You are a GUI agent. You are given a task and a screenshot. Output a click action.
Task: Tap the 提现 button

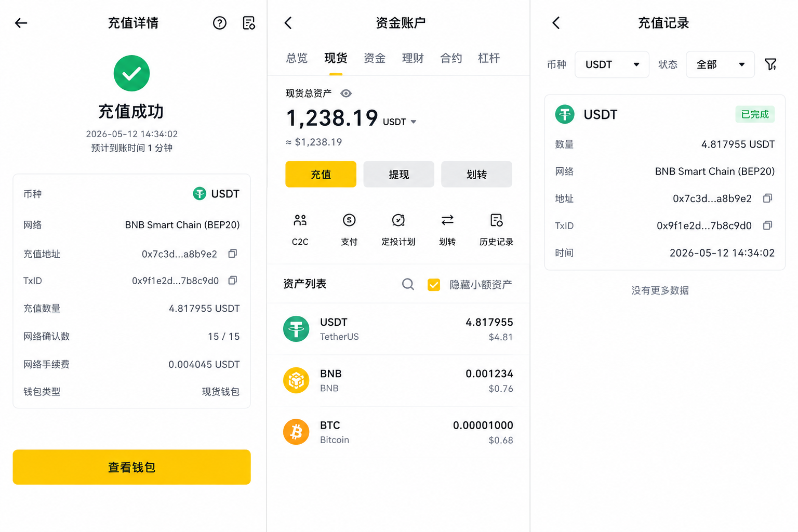click(398, 174)
